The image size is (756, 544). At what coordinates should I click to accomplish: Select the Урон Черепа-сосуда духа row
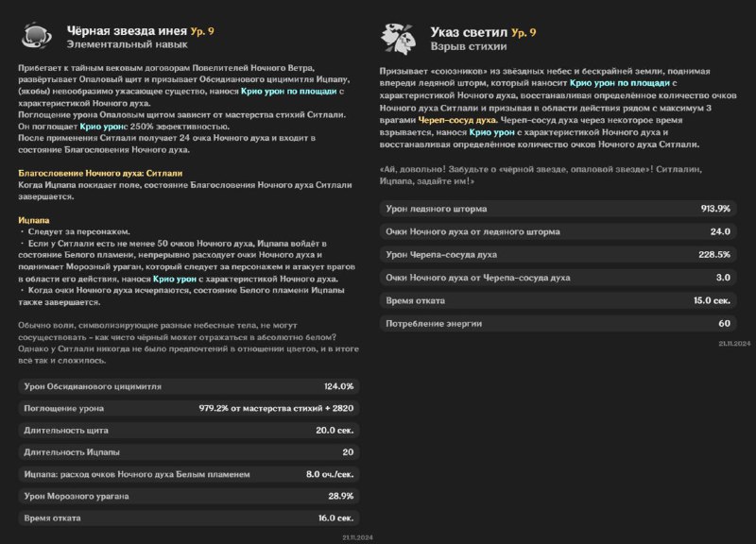[x=558, y=254]
